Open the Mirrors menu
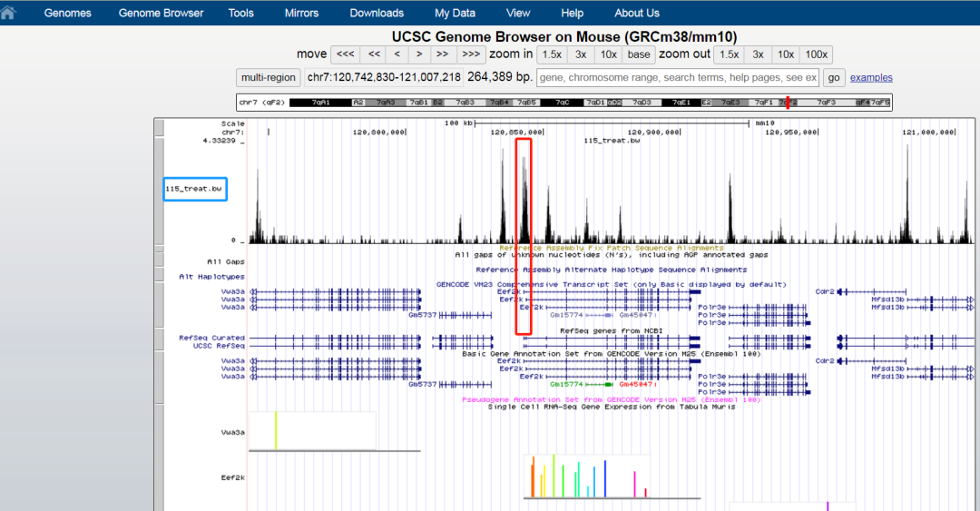 [x=301, y=13]
